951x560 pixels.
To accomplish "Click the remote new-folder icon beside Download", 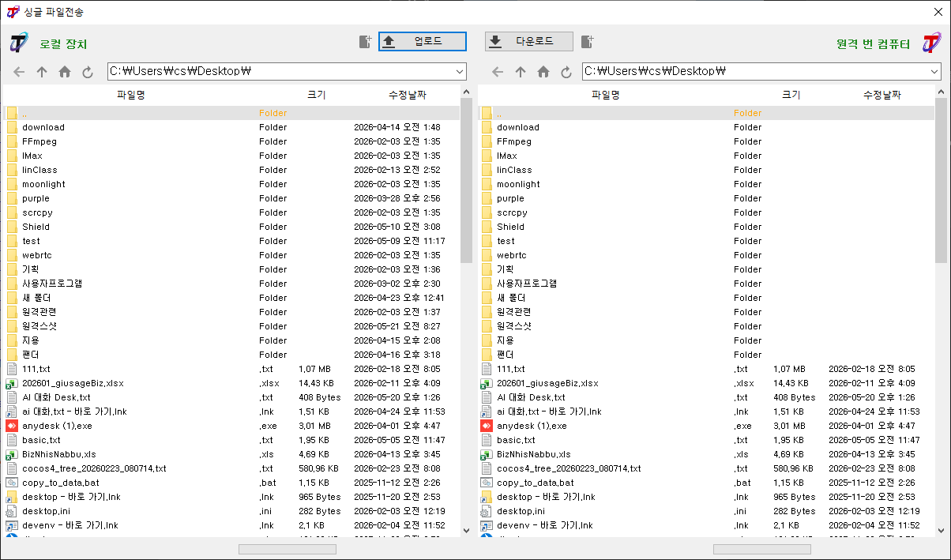I will point(587,42).
